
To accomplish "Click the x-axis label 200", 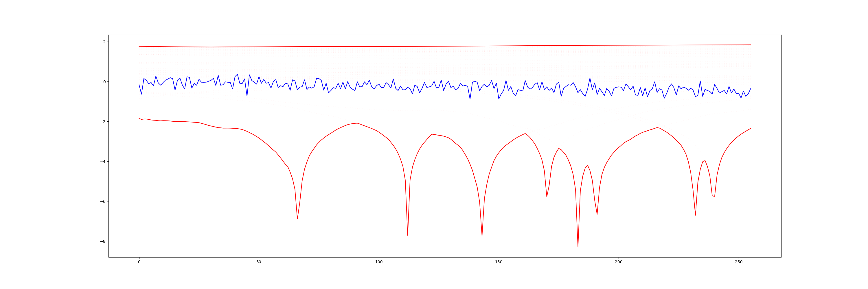I will (x=619, y=262).
